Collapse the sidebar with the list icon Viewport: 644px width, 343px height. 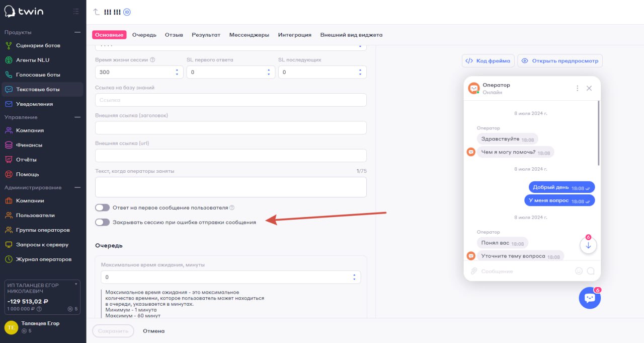click(x=76, y=11)
